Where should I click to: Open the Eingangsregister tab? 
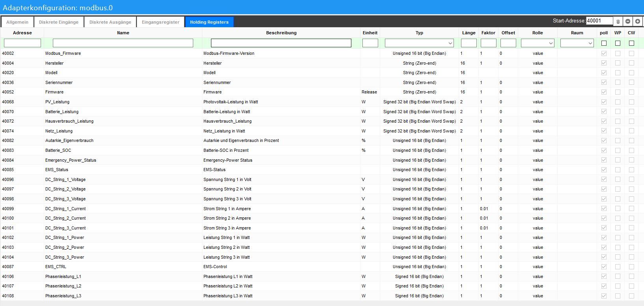point(161,22)
